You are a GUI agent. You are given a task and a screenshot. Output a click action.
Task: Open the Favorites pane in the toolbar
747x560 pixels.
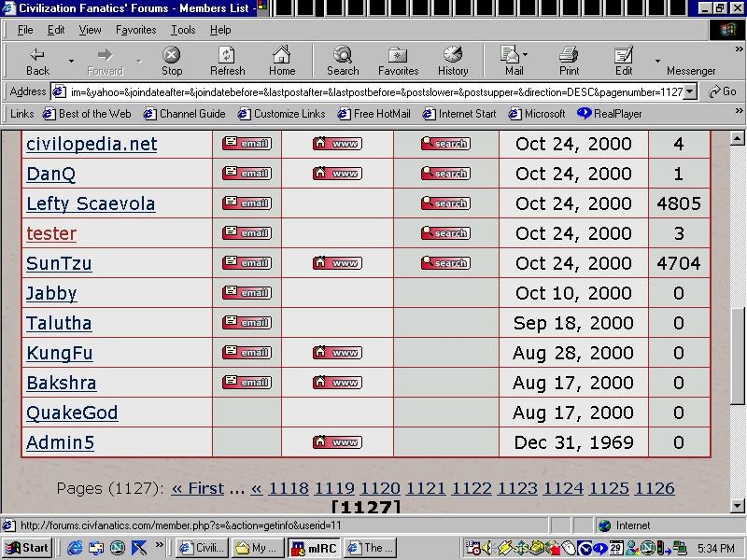(398, 62)
